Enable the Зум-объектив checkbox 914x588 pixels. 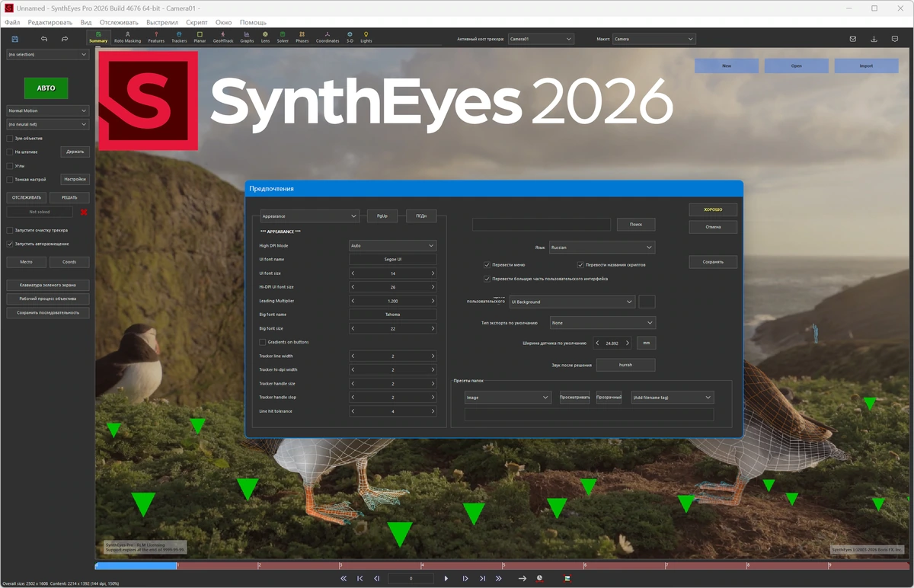coord(10,139)
